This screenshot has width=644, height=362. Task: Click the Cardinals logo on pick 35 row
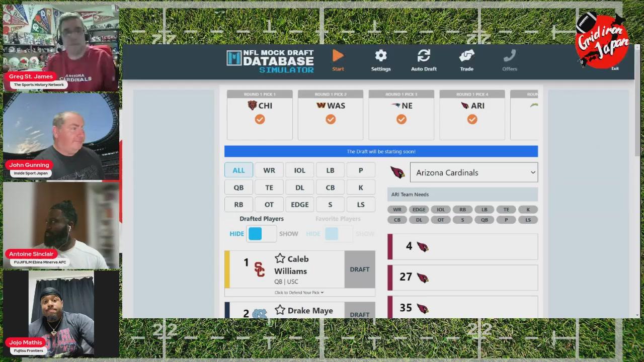[x=423, y=308]
